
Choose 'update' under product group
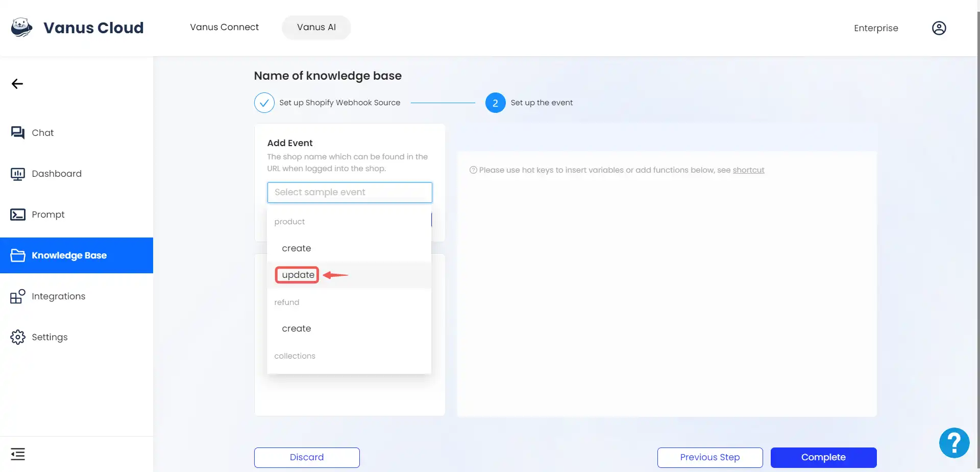[349, 275]
